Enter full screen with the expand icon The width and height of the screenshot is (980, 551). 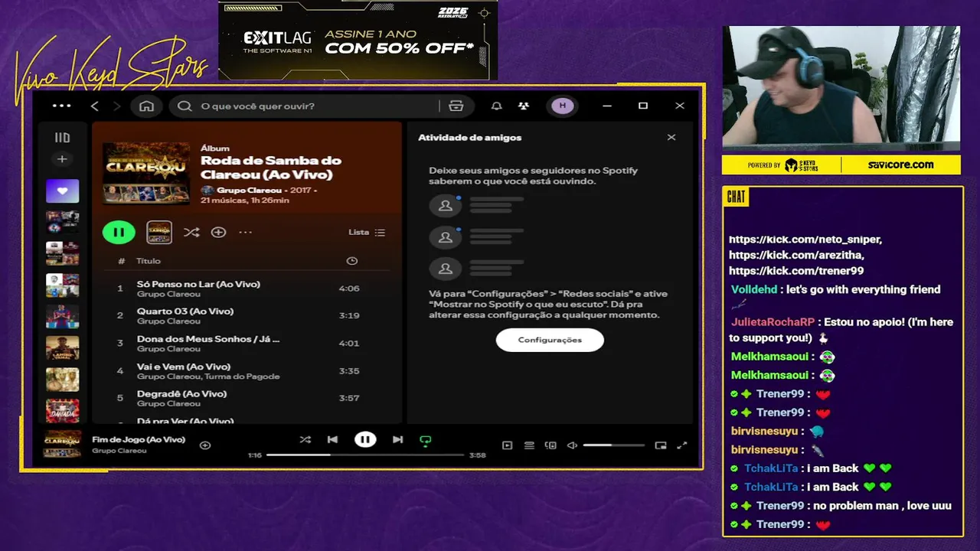coord(682,445)
